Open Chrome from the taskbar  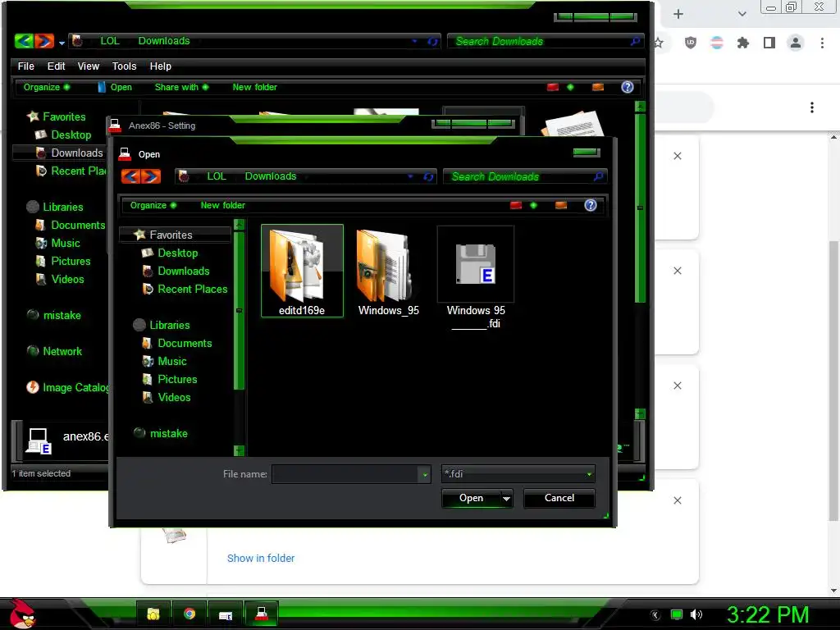pos(189,614)
